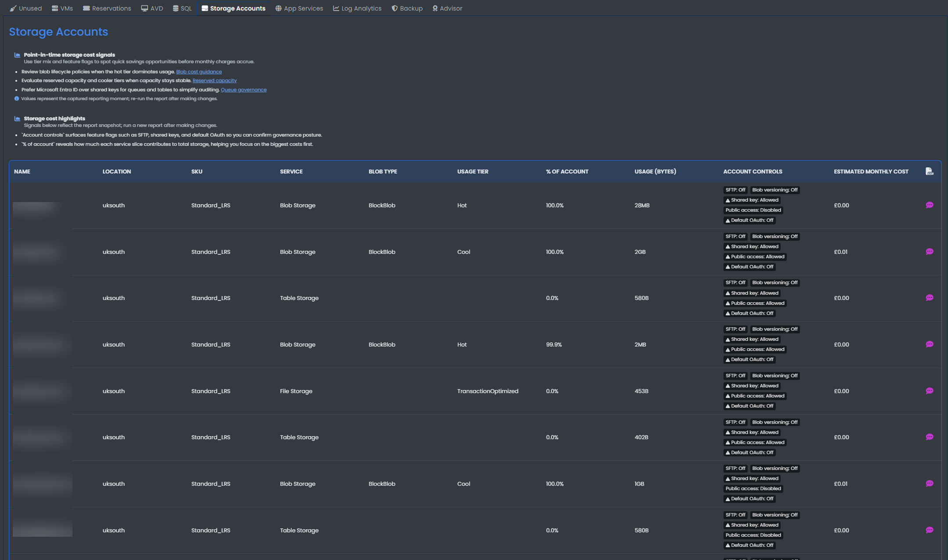Follow the Reserved capacity link

pos(214,80)
